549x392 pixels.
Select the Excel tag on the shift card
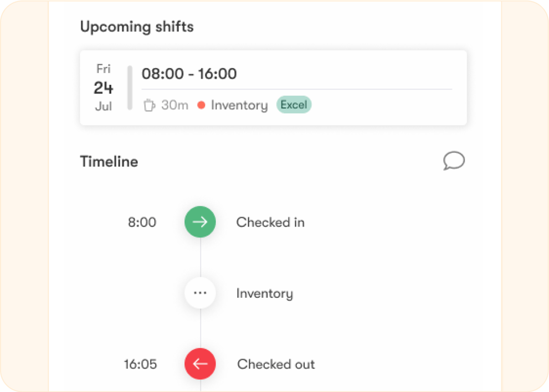point(294,105)
